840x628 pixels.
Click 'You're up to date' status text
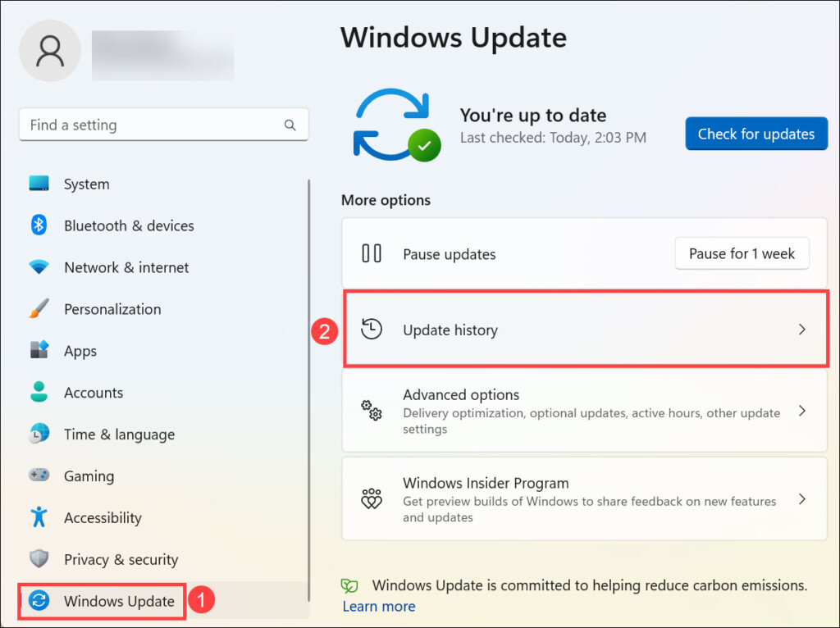(x=533, y=115)
